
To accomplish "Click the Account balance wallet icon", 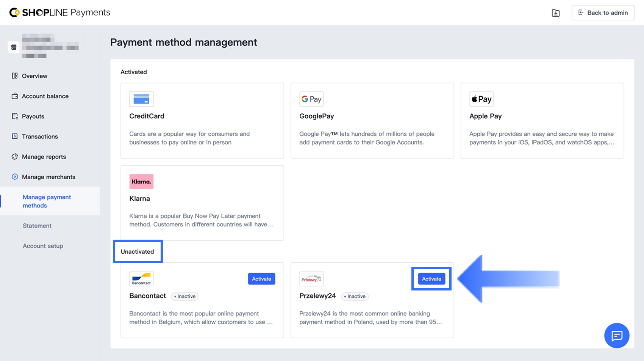I will click(15, 96).
